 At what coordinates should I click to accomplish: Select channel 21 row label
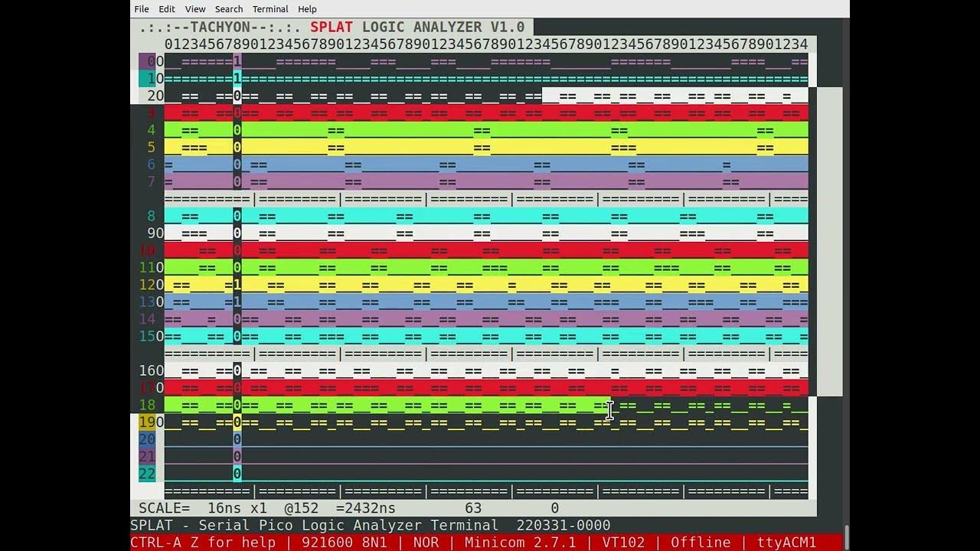147,456
